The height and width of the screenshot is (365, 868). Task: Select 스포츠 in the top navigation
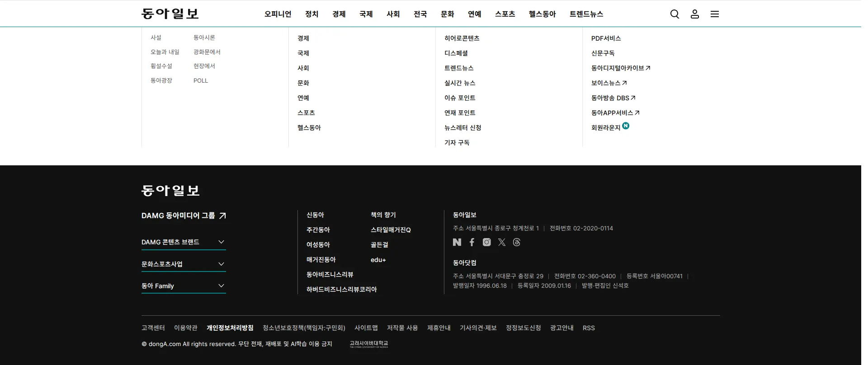coord(505,14)
